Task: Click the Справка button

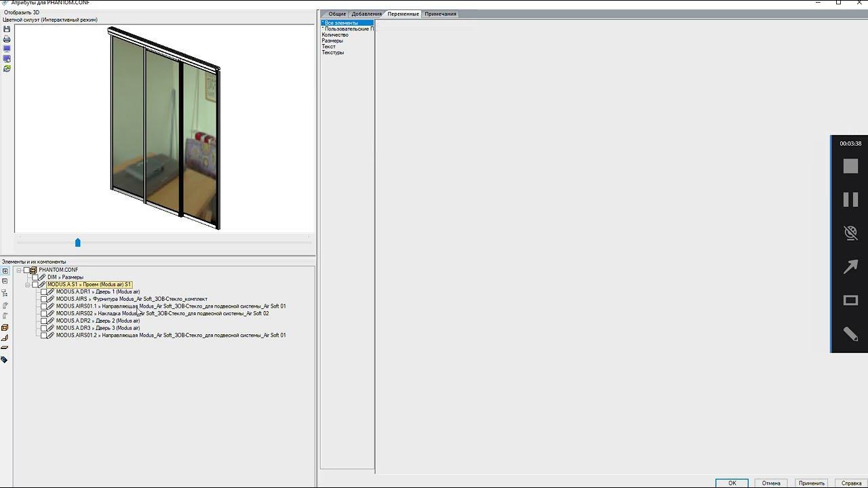Action: (x=851, y=483)
